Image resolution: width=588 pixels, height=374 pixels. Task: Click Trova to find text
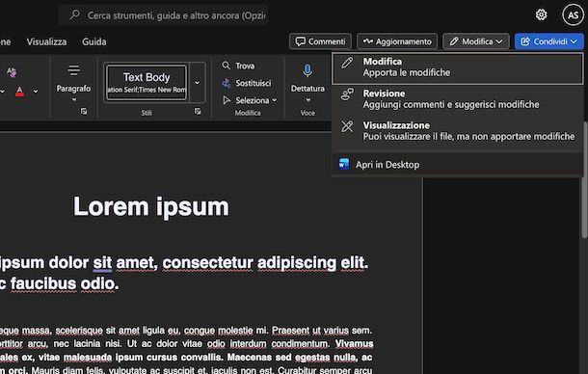click(x=238, y=66)
